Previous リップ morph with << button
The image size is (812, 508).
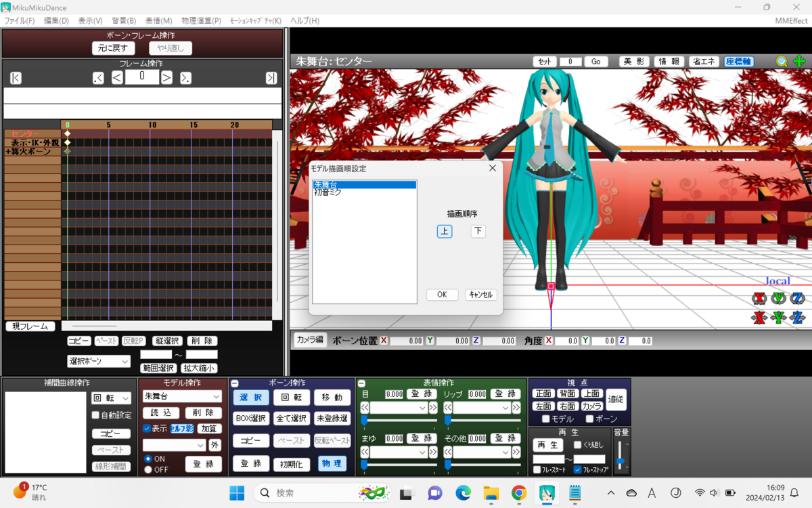coord(448,408)
